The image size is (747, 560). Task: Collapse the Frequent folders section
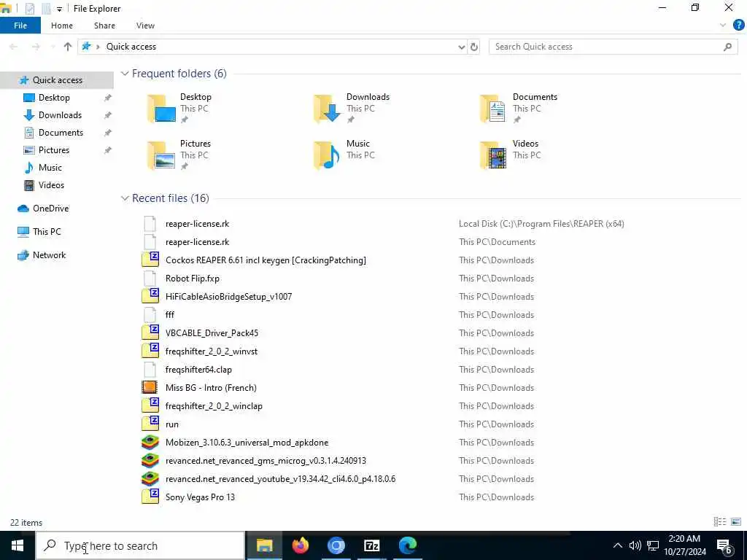(x=125, y=74)
